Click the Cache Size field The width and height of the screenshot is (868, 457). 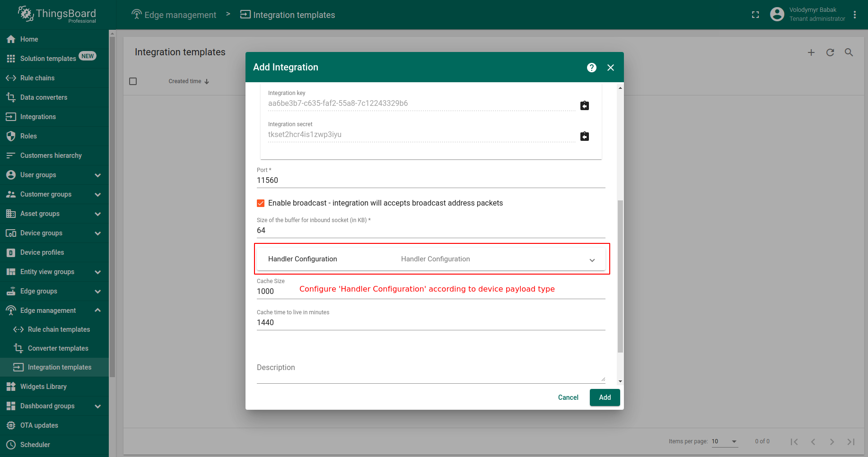pos(431,292)
